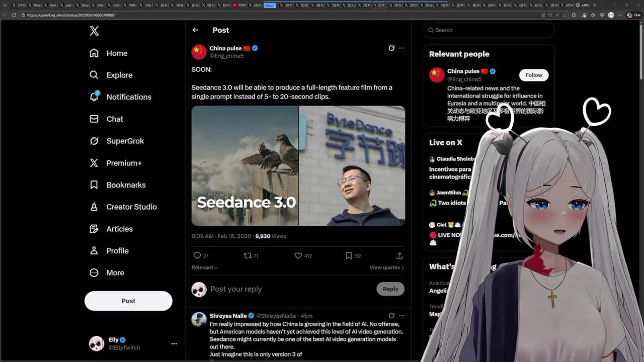Like the post with 412 likes
Screen dimensions: 644x362
298,255
